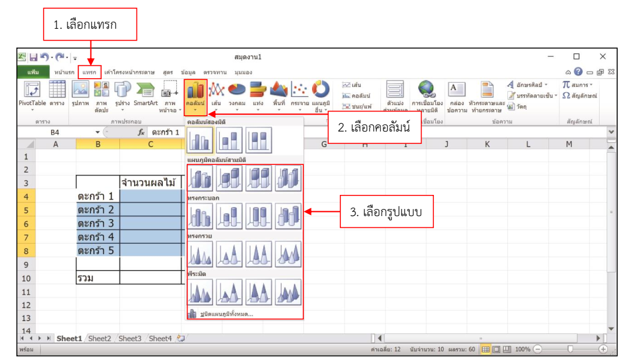The width and height of the screenshot is (629, 364).
Task: Click the zoom slider handle
Action: (x=569, y=349)
